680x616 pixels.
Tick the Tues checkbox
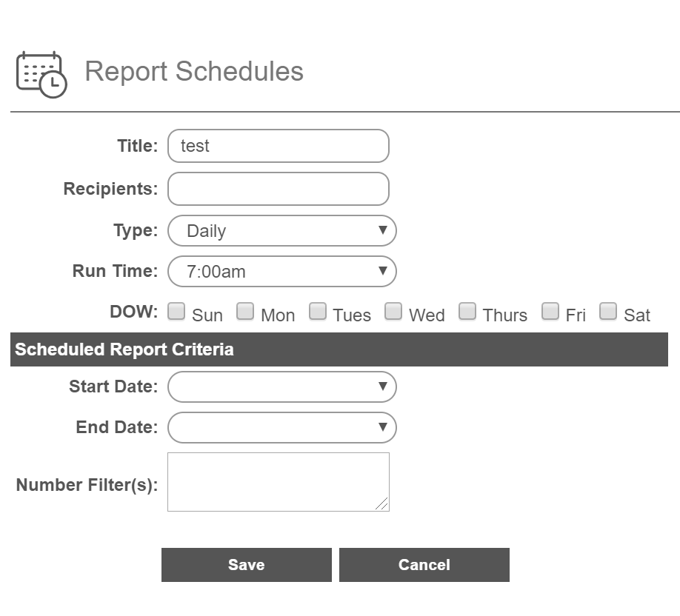pyautogui.click(x=318, y=311)
